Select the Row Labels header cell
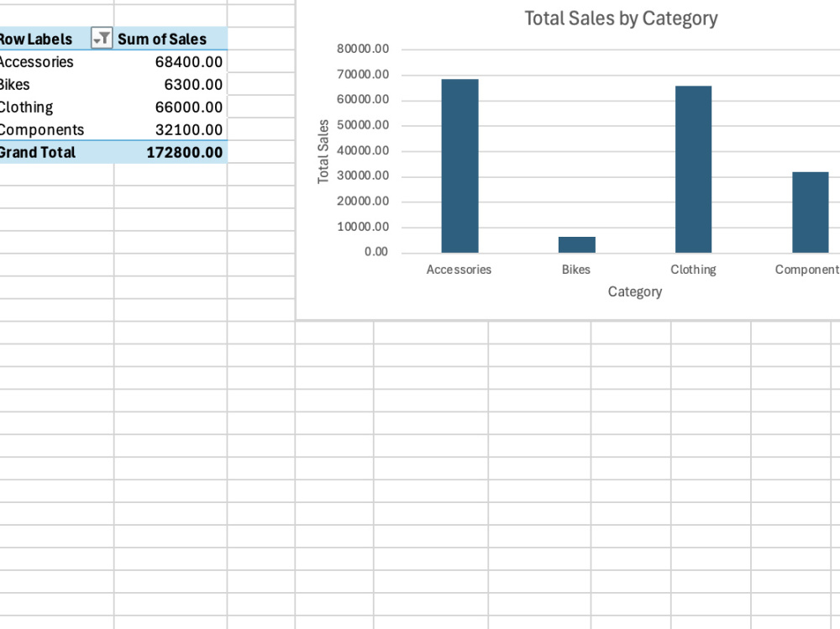 pos(57,39)
